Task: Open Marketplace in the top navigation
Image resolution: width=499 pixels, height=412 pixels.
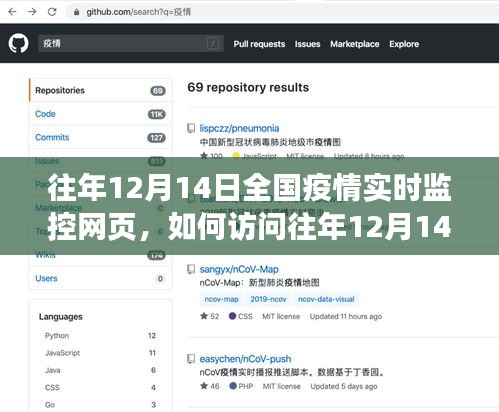Action: 355,44
